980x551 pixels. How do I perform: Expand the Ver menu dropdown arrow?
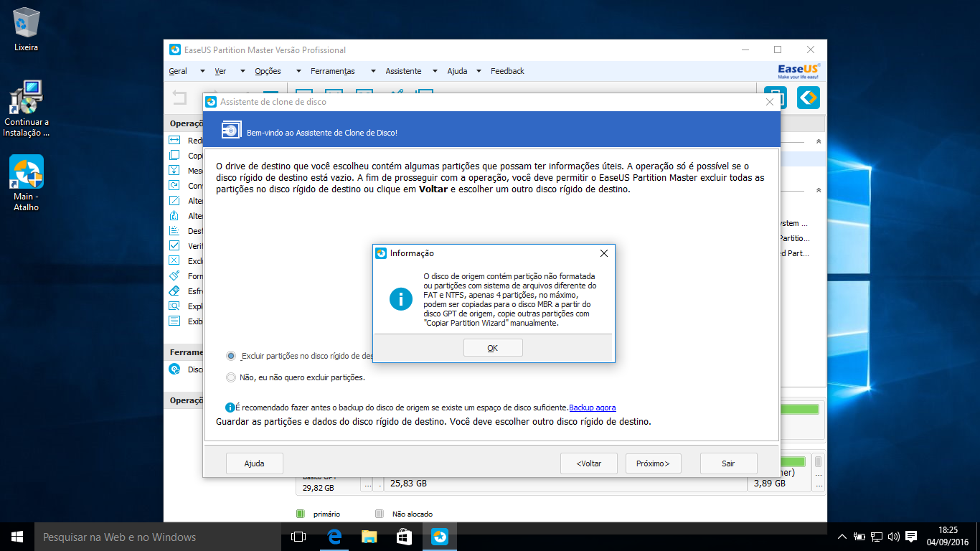pyautogui.click(x=242, y=71)
